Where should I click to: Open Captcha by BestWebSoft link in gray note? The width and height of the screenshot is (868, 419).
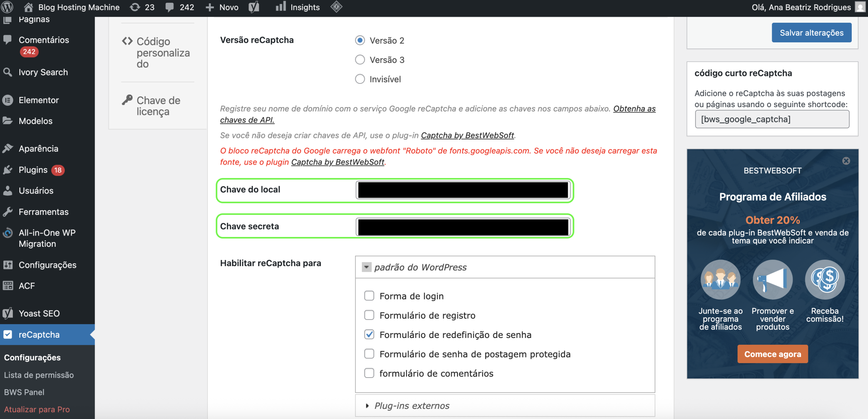point(467,135)
